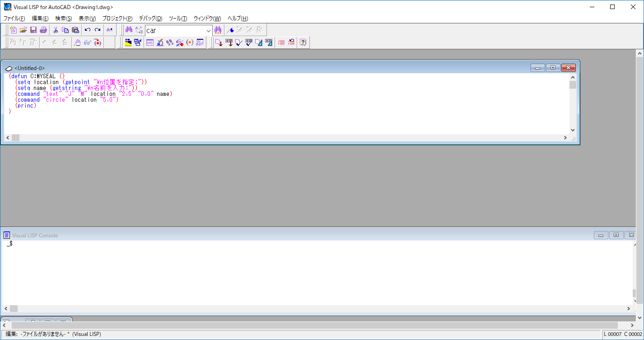Viewport: 644px width, 340px height.
Task: Comment block icon
Action: tap(281, 42)
